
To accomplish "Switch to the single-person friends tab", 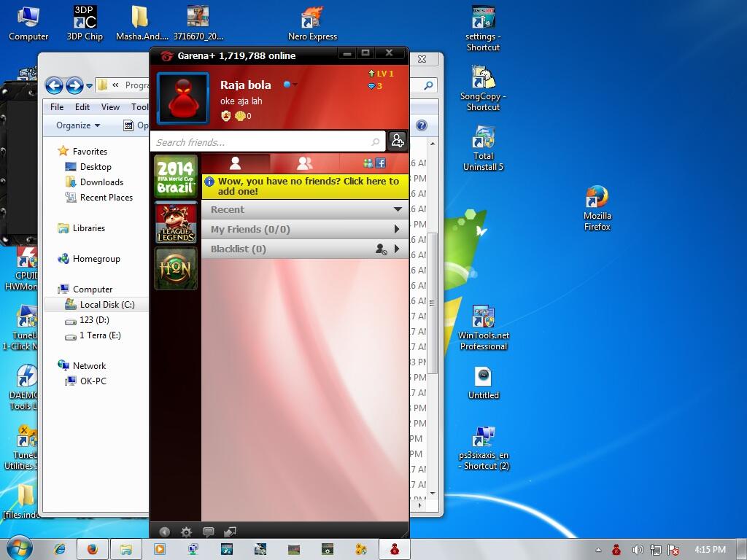I will pyautogui.click(x=236, y=163).
